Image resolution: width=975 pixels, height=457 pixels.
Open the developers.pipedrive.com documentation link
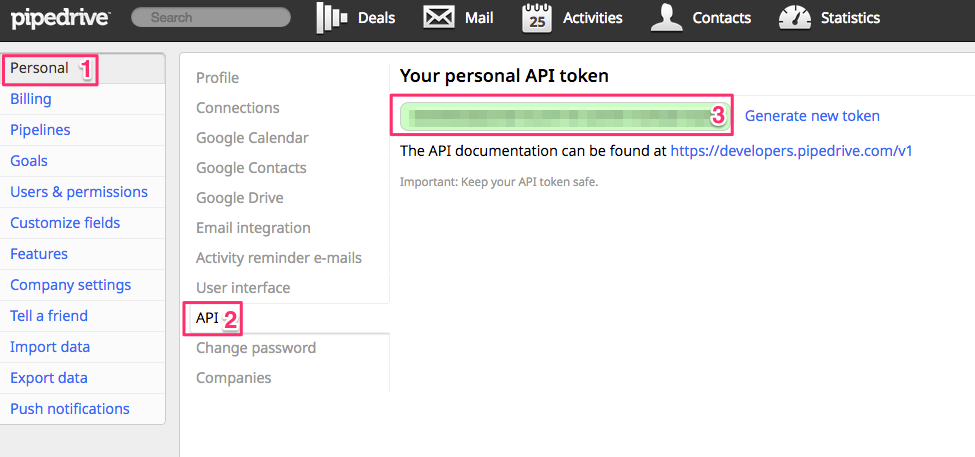click(791, 151)
